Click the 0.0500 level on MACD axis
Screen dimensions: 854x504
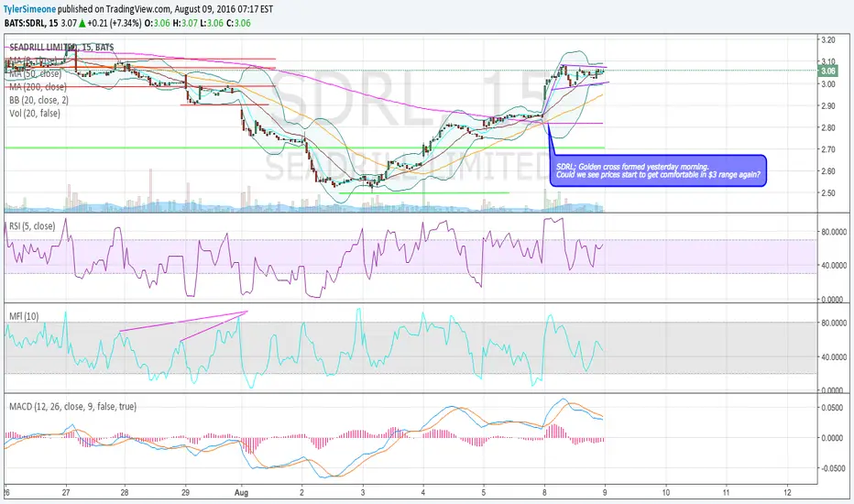[x=832, y=408]
